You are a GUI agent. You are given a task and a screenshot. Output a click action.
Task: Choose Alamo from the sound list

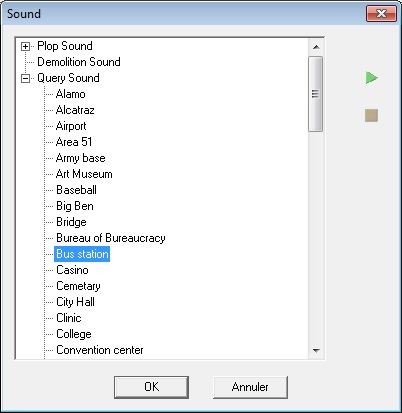[71, 94]
